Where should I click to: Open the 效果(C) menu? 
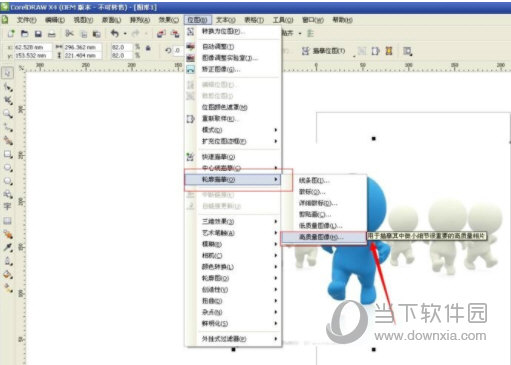169,20
